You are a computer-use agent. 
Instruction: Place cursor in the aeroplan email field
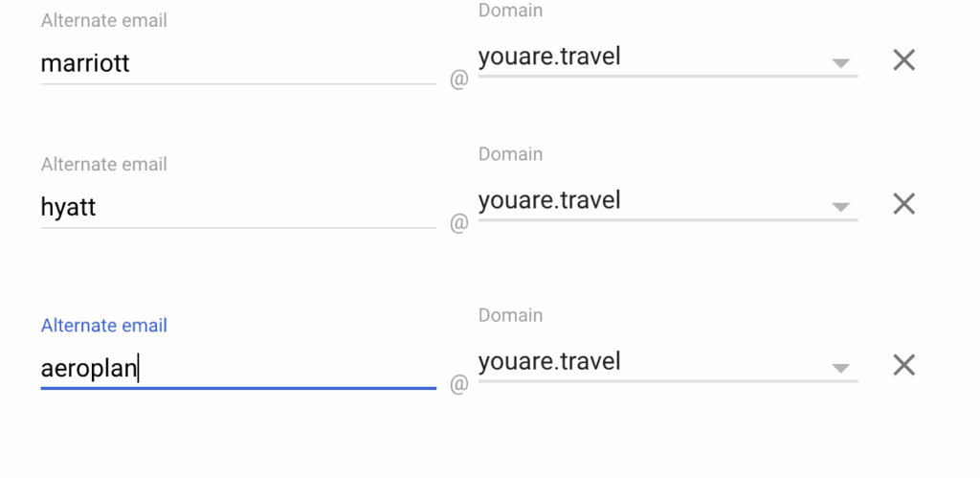[237, 369]
